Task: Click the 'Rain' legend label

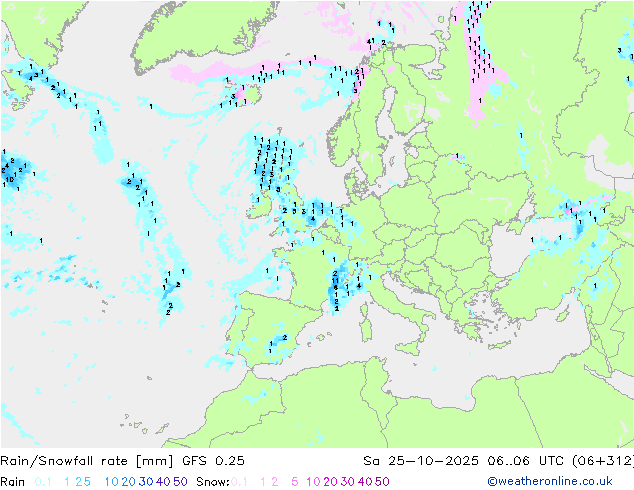Action: click(x=13, y=482)
